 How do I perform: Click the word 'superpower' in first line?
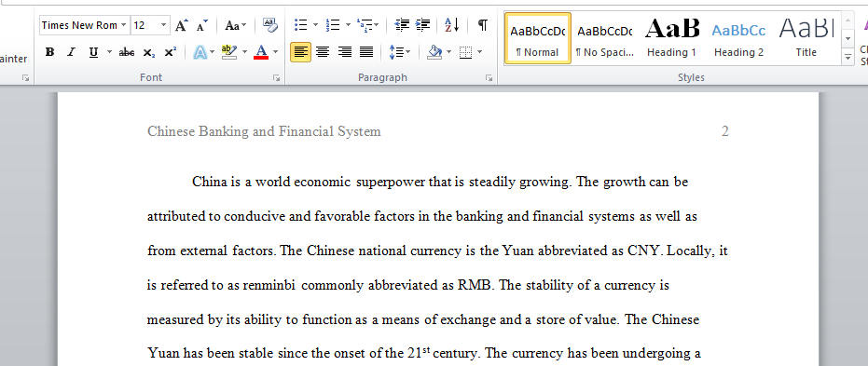coord(391,182)
